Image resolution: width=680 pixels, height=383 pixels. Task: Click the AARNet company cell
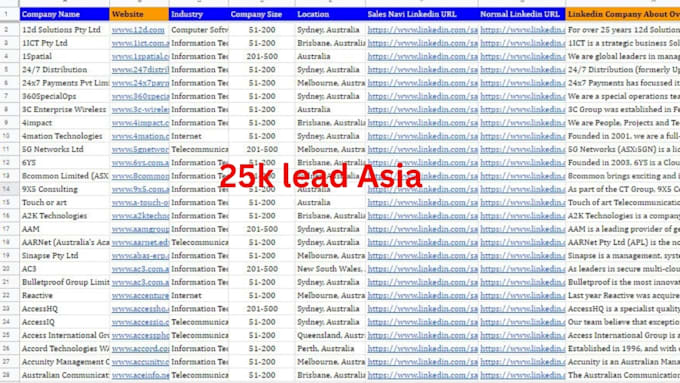pyautogui.click(x=64, y=242)
